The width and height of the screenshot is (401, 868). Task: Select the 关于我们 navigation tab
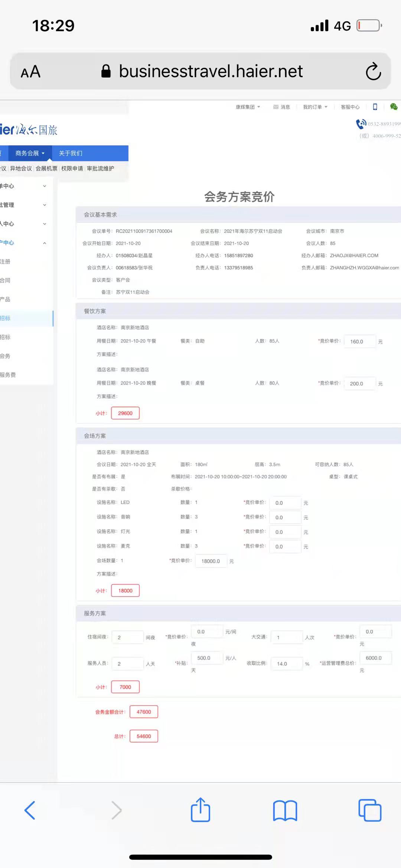(71, 153)
